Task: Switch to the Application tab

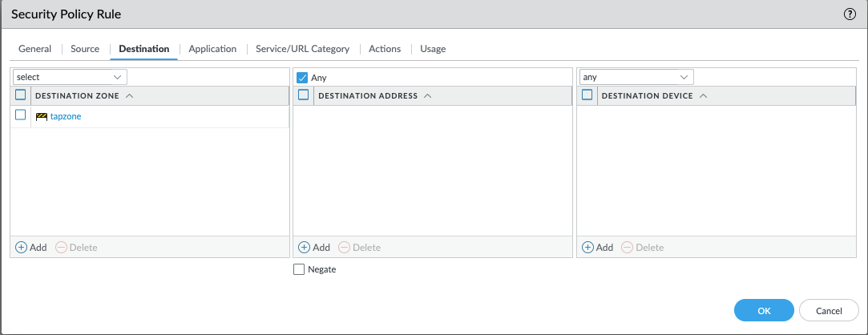Action: (x=212, y=49)
